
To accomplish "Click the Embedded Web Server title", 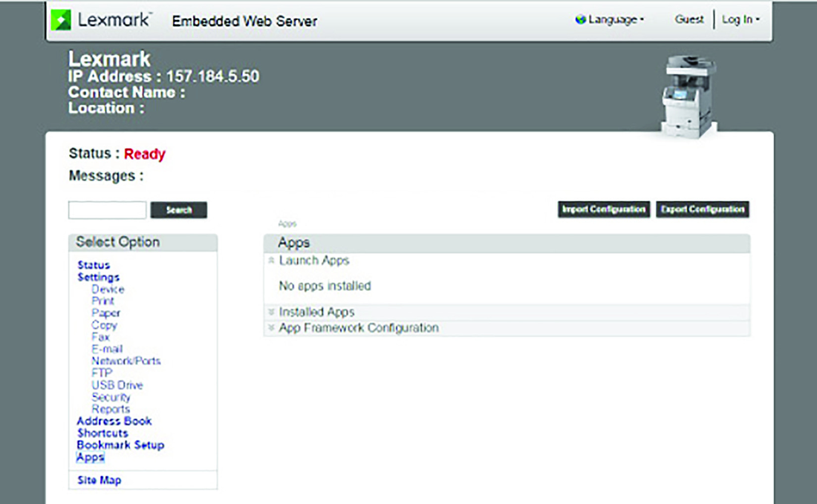I will [244, 22].
